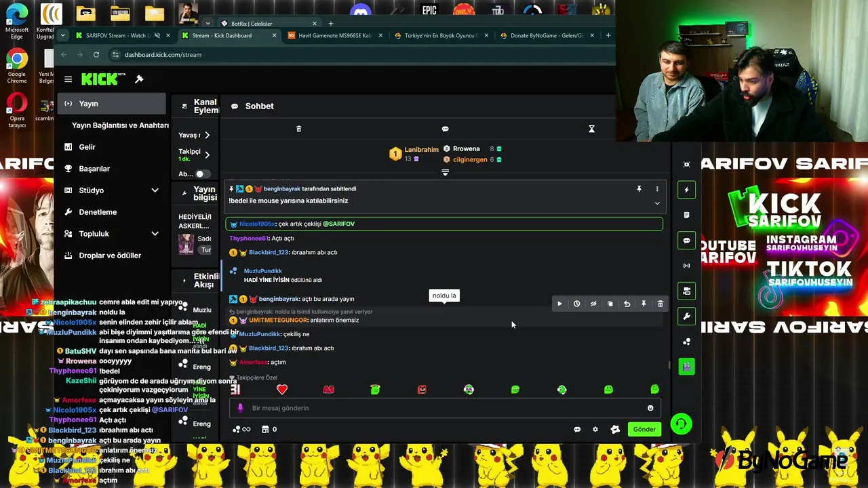Expand the pinned message with the chevron
This screenshot has height=488, width=868.
(656, 203)
